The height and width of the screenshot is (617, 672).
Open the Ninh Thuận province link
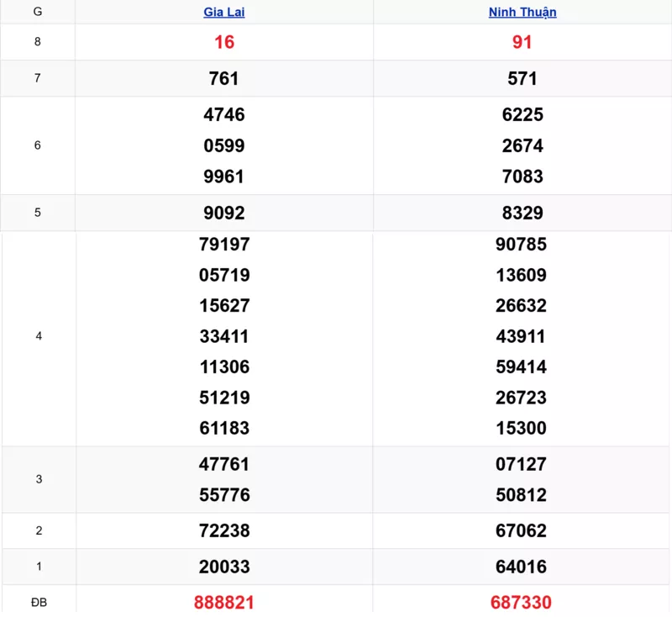tap(522, 13)
